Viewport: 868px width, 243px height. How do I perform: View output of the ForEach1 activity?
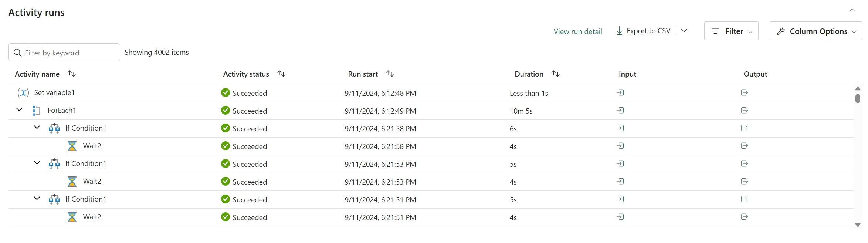pyautogui.click(x=745, y=110)
